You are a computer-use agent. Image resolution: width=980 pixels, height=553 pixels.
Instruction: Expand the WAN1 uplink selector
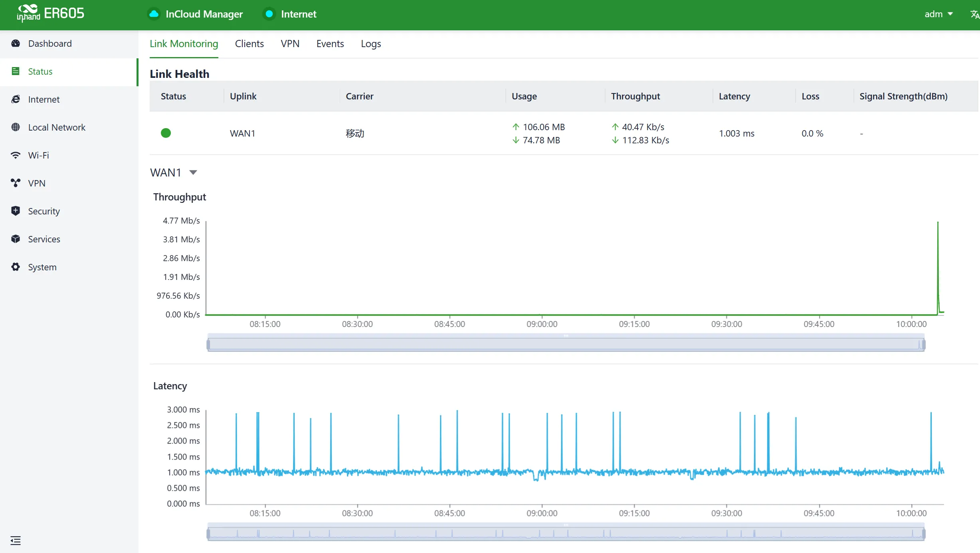pos(174,172)
